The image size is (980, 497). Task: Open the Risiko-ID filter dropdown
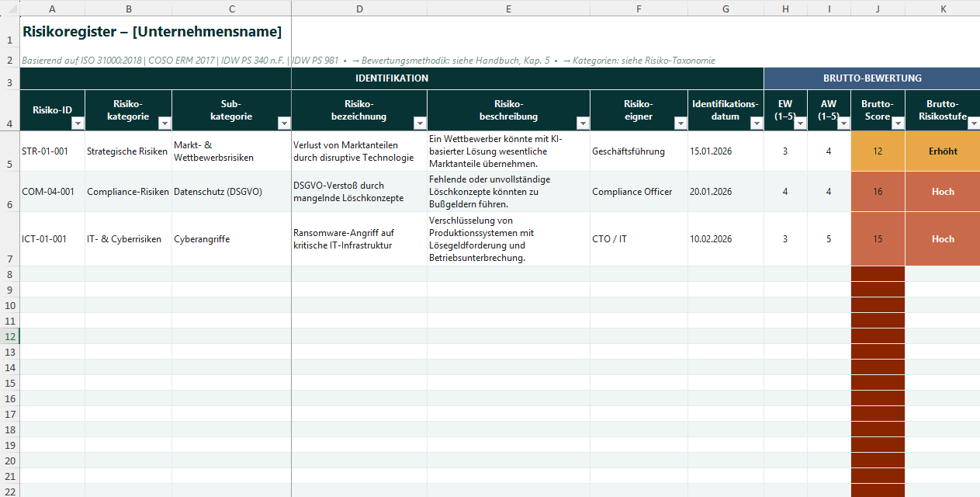(79, 123)
